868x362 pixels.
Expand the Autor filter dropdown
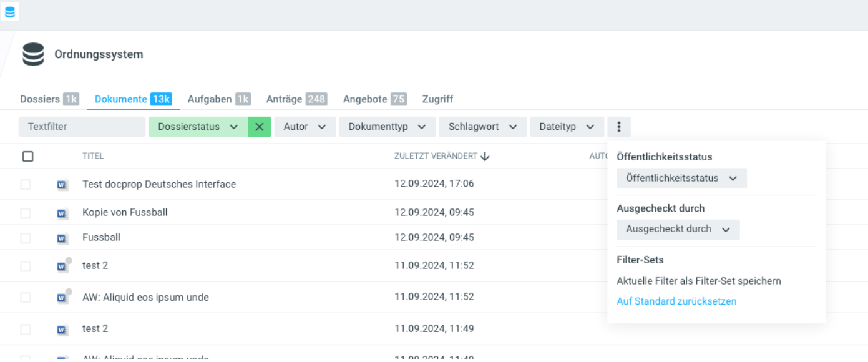pos(305,127)
